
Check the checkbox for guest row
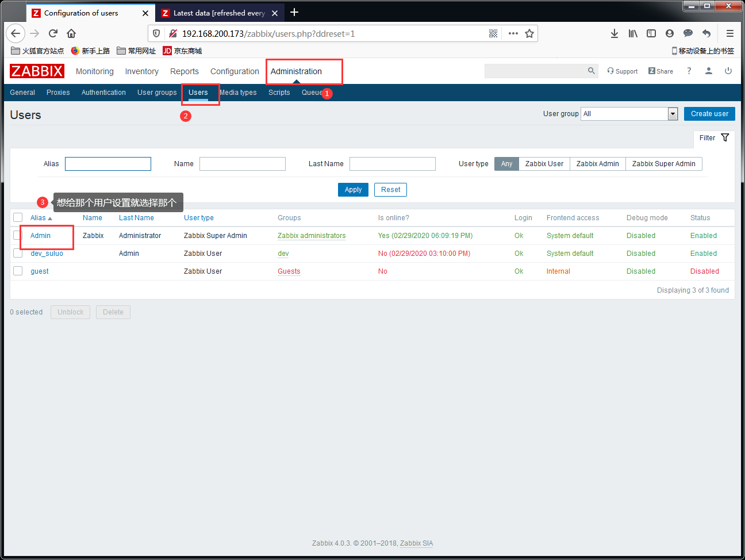coord(18,271)
